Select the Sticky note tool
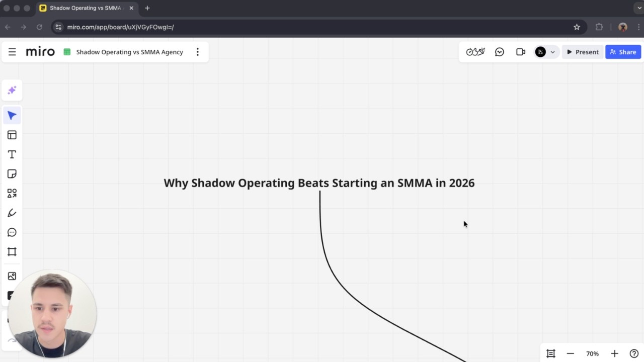 12,174
